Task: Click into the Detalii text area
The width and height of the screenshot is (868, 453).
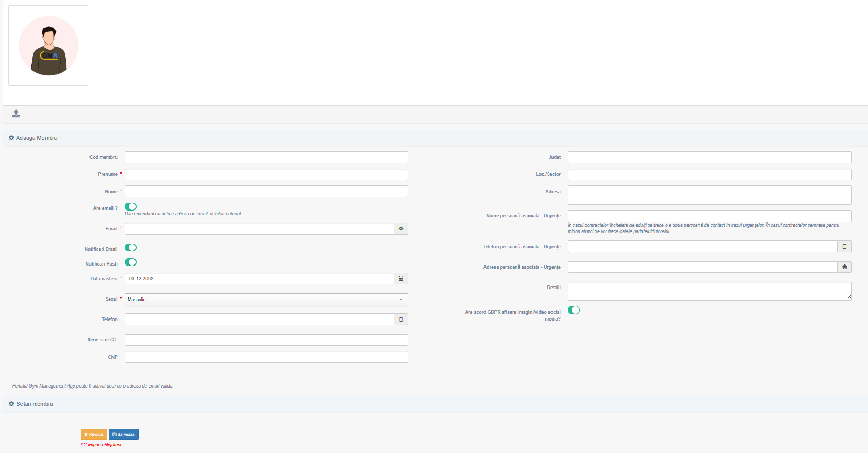Action: [709, 291]
